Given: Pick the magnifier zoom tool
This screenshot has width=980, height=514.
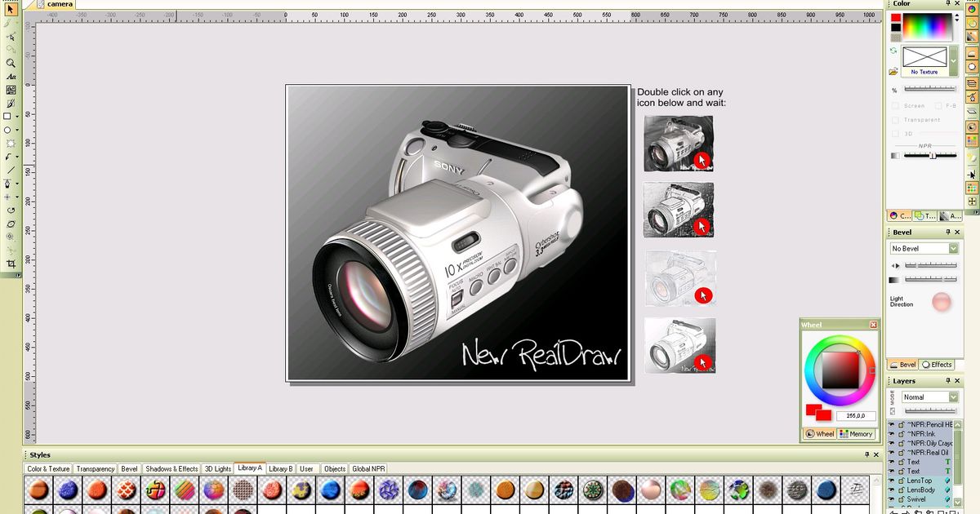Looking at the screenshot, I should (11, 63).
